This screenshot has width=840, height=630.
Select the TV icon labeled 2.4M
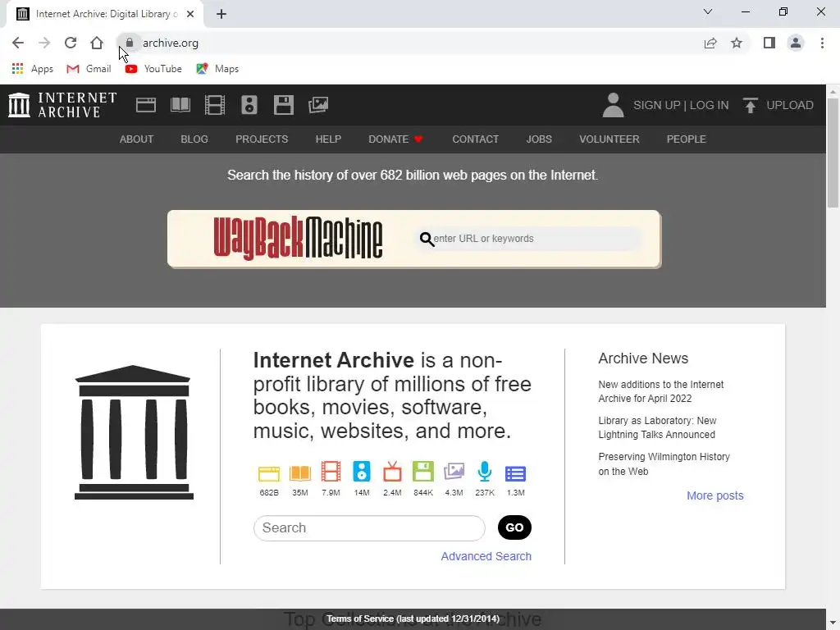pos(392,472)
